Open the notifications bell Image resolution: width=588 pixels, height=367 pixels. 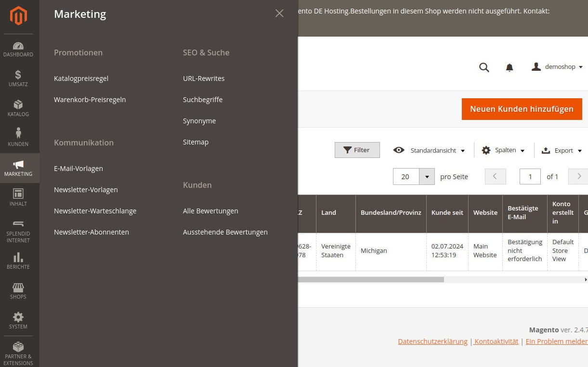click(510, 67)
